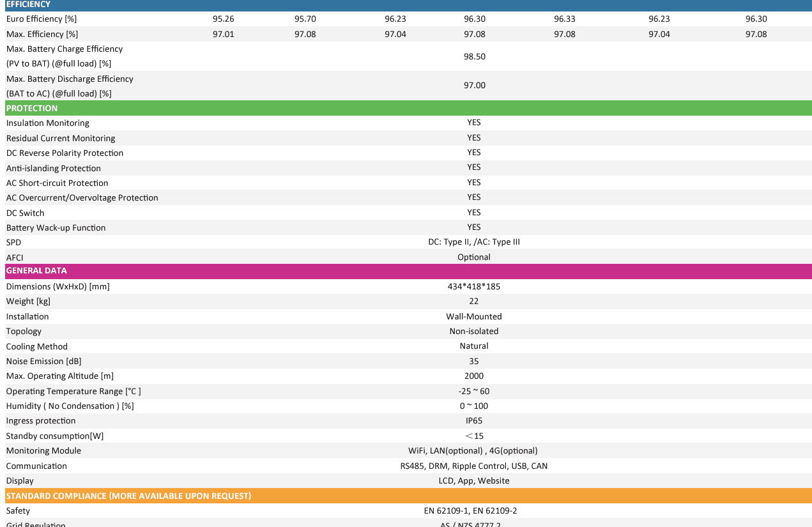Click the battery charge efficiency value 98.50
Viewport: 812px width, 527px height.
coord(475,56)
